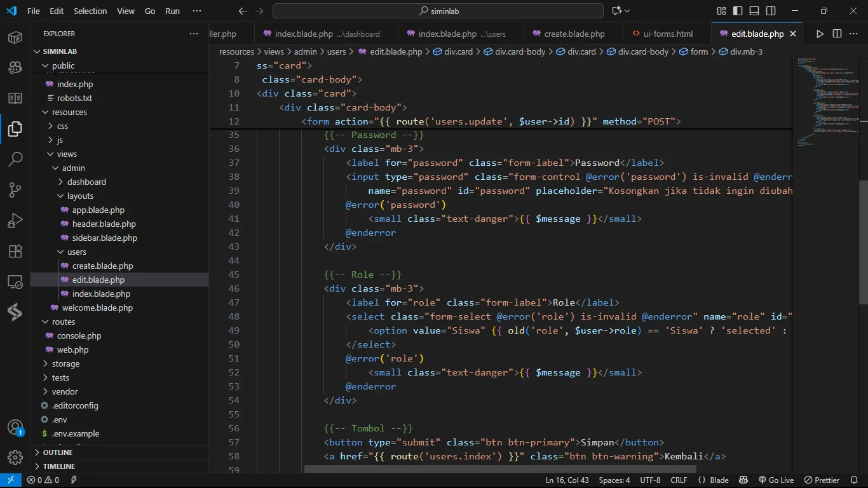Click Go Live in status bar
This screenshot has height=488, width=868.
[x=775, y=480]
